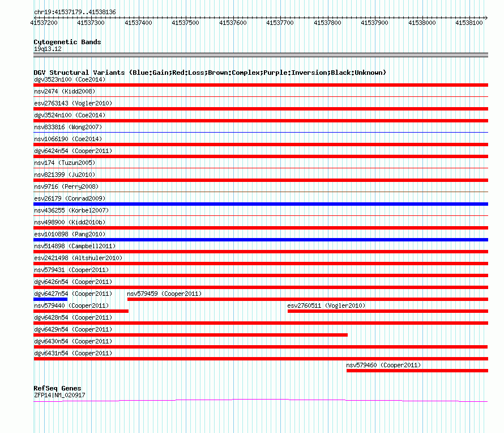Image resolution: width=504 pixels, height=433 pixels.
Task: Click nsv9716 (Perry2008) label
Action: pyautogui.click(x=66, y=186)
